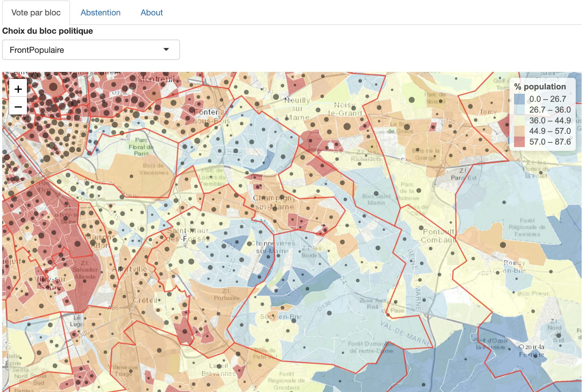The height and width of the screenshot is (392, 583).
Task: Open the About tab
Action: (x=152, y=12)
